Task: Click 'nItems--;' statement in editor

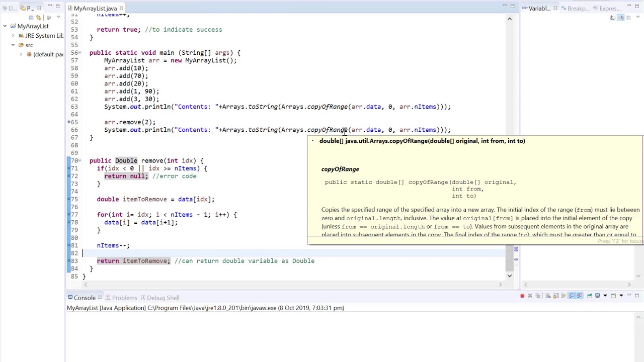Action: 113,245
